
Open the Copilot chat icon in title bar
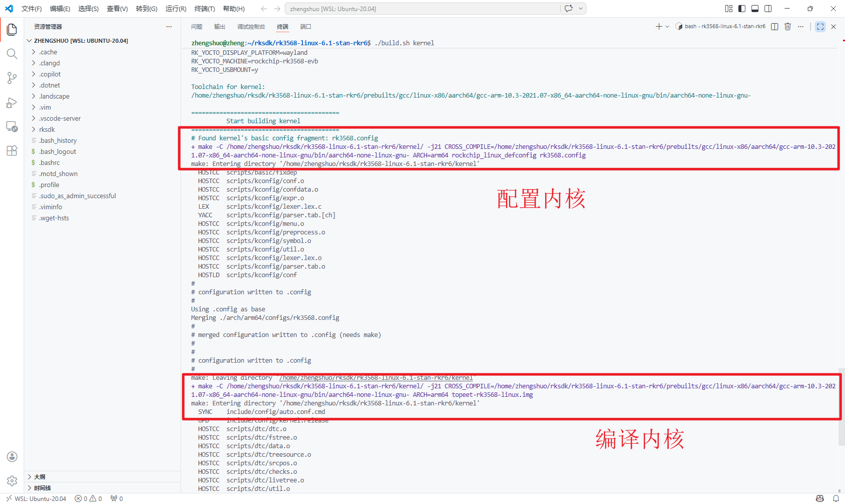point(569,9)
